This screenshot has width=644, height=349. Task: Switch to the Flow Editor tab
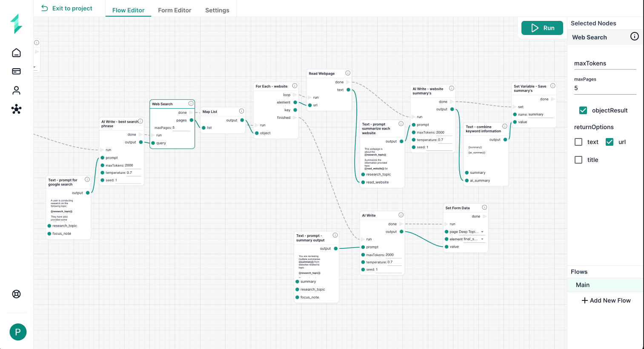(x=128, y=10)
